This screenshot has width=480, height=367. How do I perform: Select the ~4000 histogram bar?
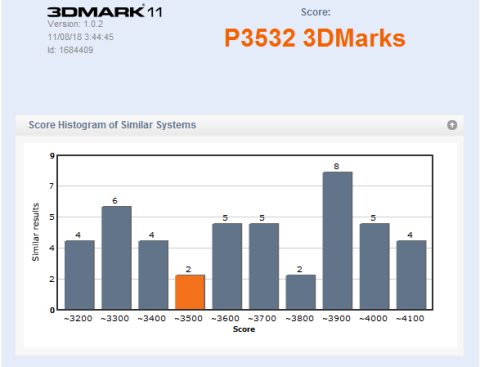tap(374, 266)
